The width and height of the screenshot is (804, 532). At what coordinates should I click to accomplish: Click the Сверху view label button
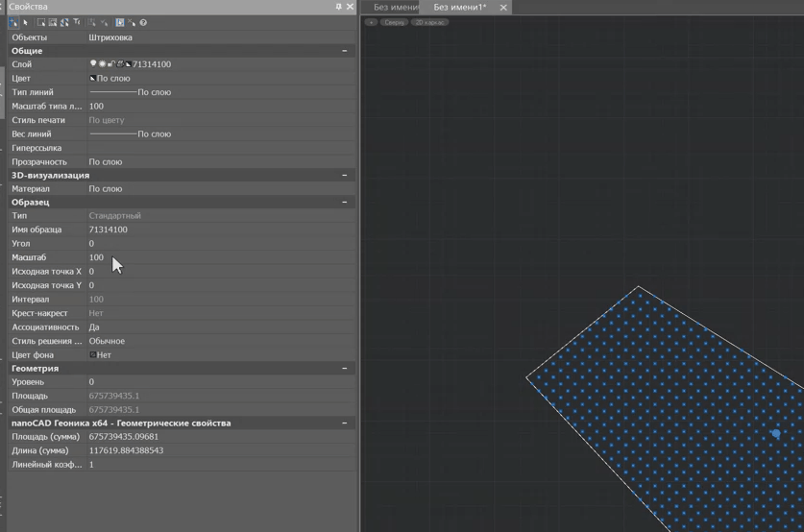[395, 22]
